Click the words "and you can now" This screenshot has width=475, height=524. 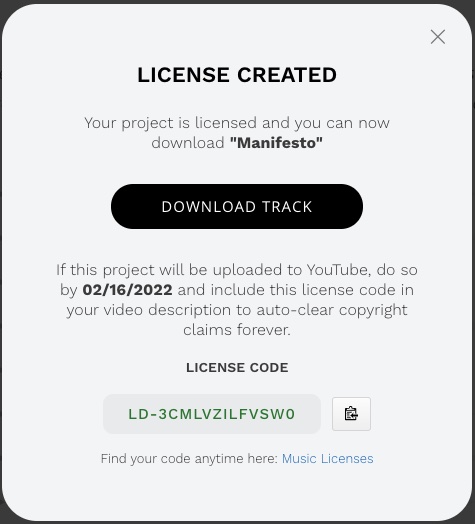click(x=326, y=123)
